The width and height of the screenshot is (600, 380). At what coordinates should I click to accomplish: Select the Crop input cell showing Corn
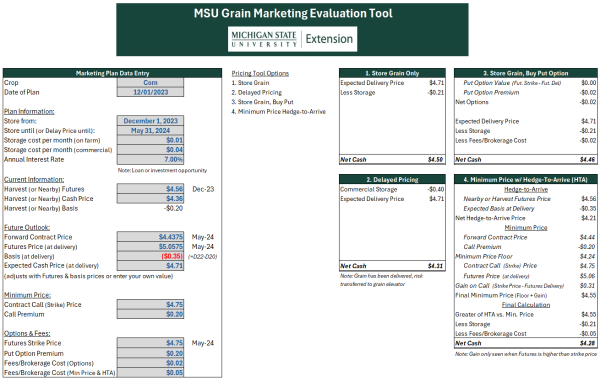pyautogui.click(x=150, y=83)
